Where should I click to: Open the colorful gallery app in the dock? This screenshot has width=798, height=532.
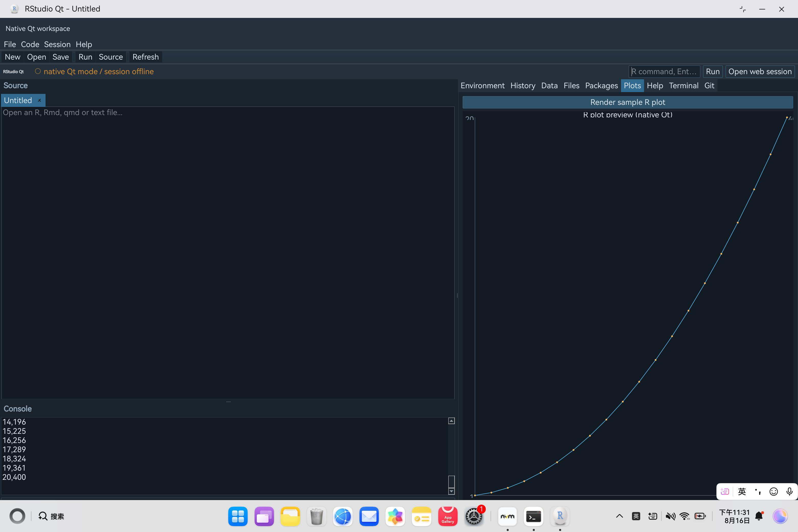[x=395, y=516]
